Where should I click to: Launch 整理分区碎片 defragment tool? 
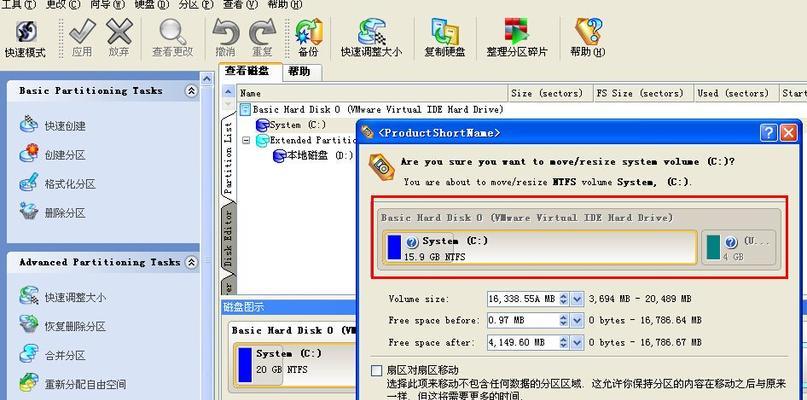pyautogui.click(x=517, y=39)
